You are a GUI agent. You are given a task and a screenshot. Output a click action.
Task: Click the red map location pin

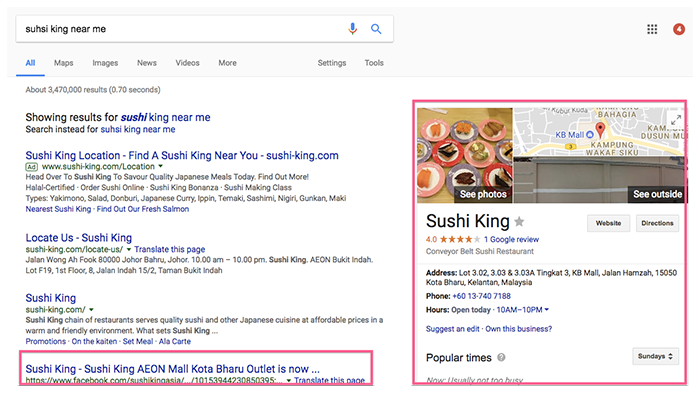coord(600,130)
